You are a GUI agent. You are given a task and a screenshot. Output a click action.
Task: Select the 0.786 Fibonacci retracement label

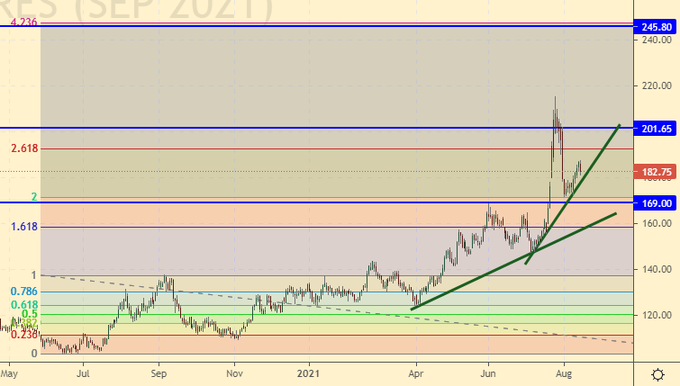pyautogui.click(x=24, y=291)
